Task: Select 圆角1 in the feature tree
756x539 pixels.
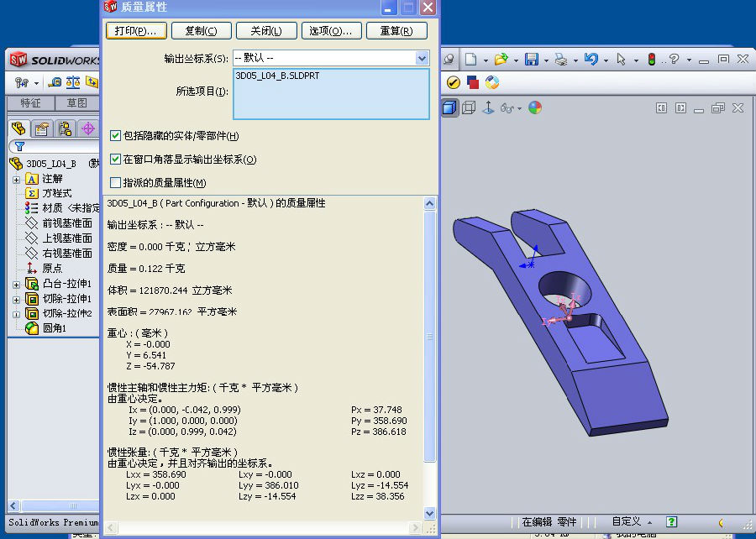Action: (54, 328)
